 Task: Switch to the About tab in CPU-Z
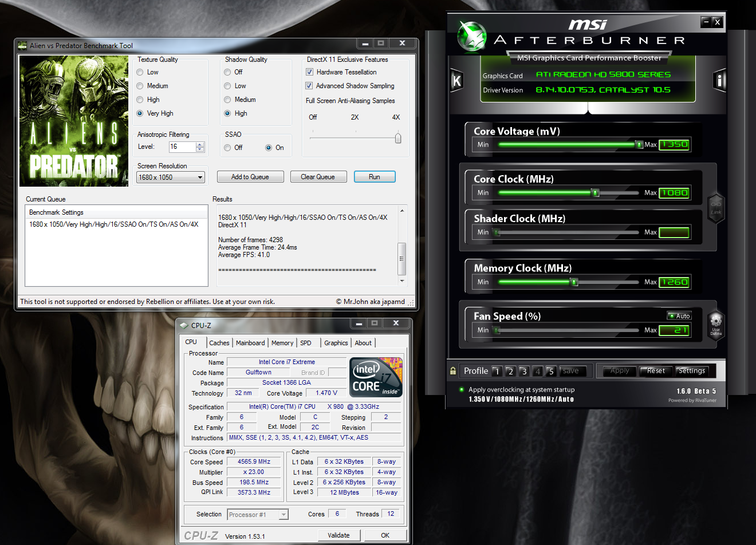point(363,343)
